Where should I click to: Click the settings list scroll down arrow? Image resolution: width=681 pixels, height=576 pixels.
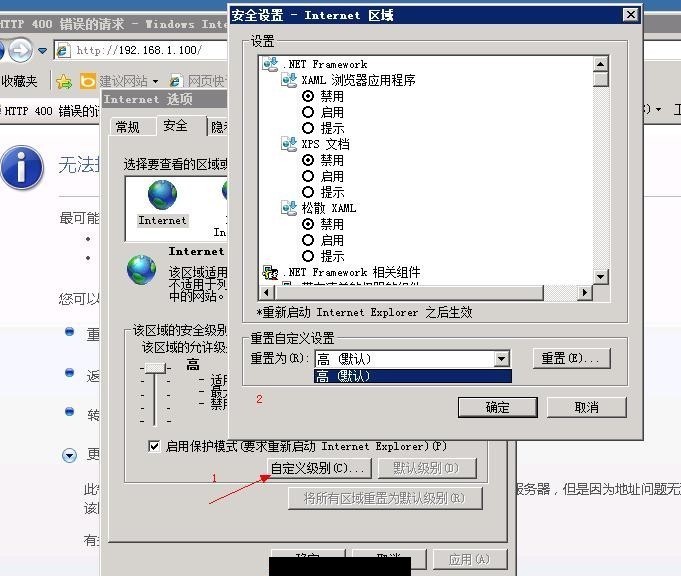click(x=601, y=276)
